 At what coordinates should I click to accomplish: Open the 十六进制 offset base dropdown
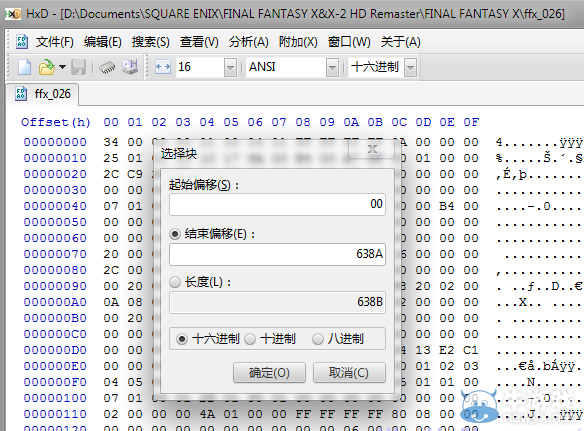410,68
